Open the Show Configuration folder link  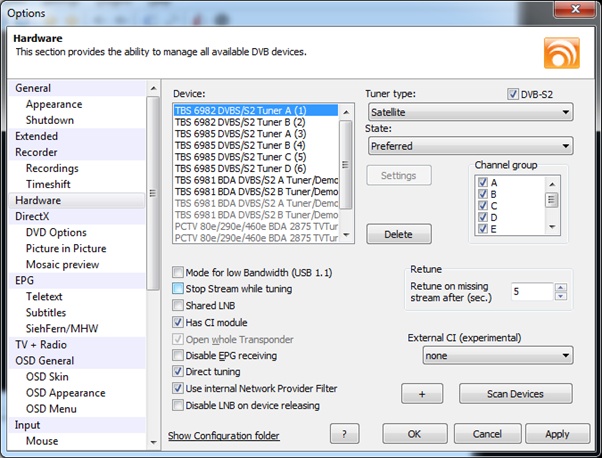click(224, 436)
